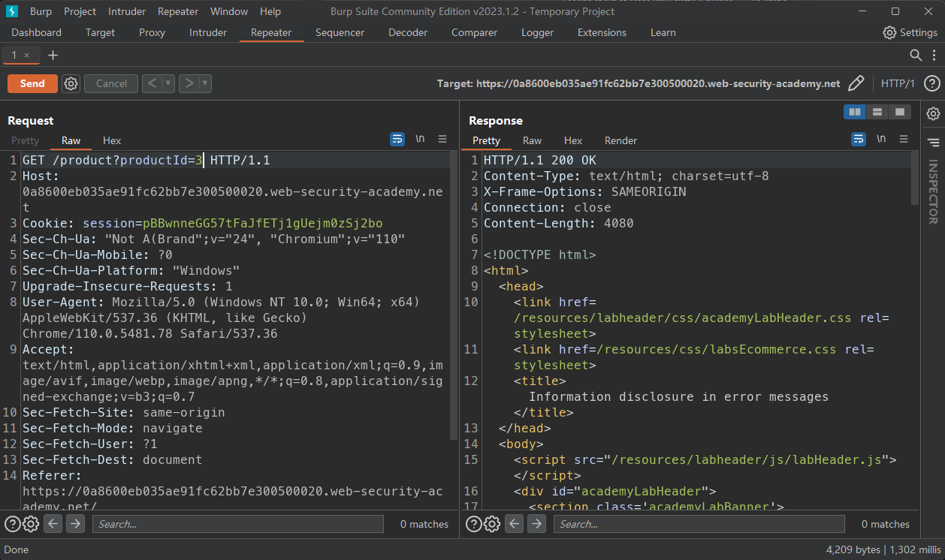This screenshot has height=560, width=945.
Task: Open back history dropdown arrow
Action: 168,83
